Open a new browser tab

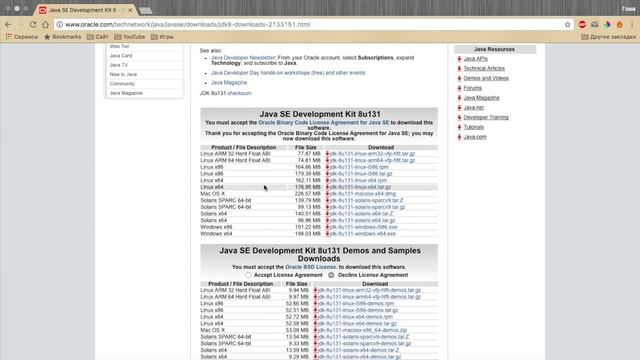pos(145,10)
